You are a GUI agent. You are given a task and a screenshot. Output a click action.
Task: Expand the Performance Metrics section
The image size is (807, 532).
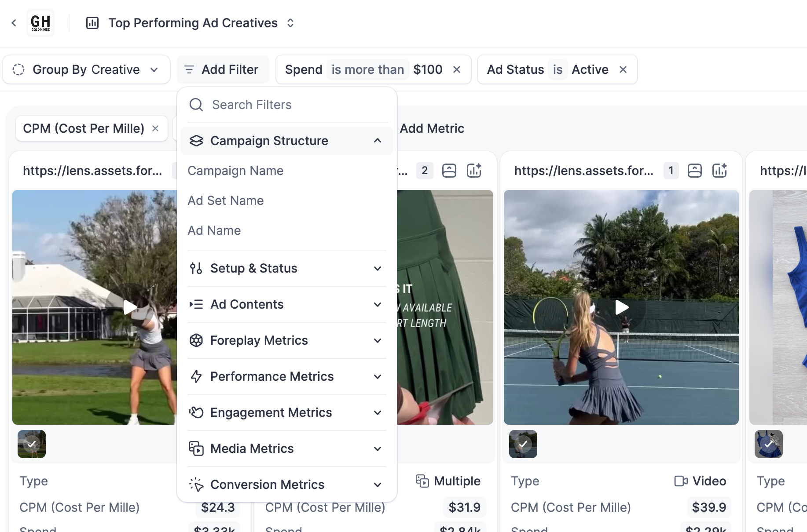(x=287, y=376)
